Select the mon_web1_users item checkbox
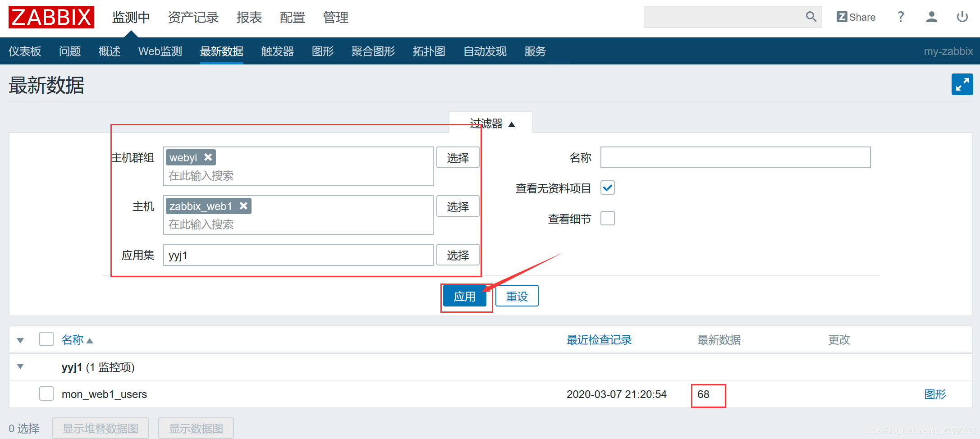The width and height of the screenshot is (980, 439). tap(46, 393)
